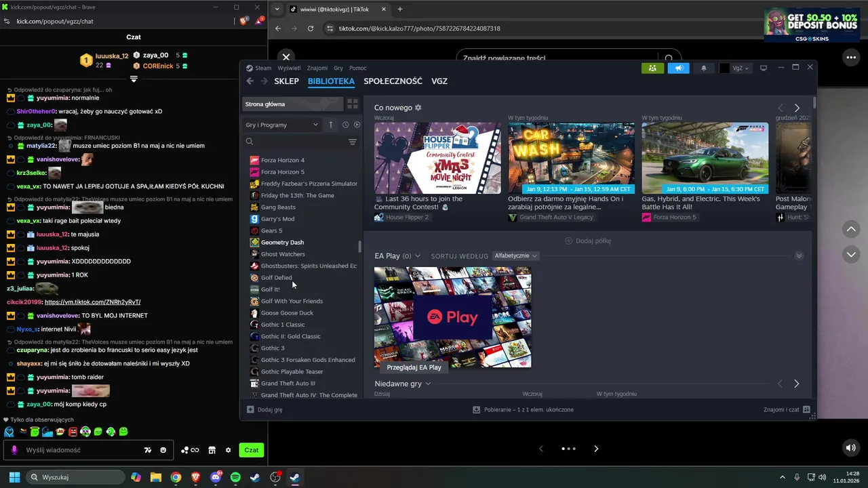Open the VGZ profile tab
The width and height of the screenshot is (868, 488).
(439, 81)
